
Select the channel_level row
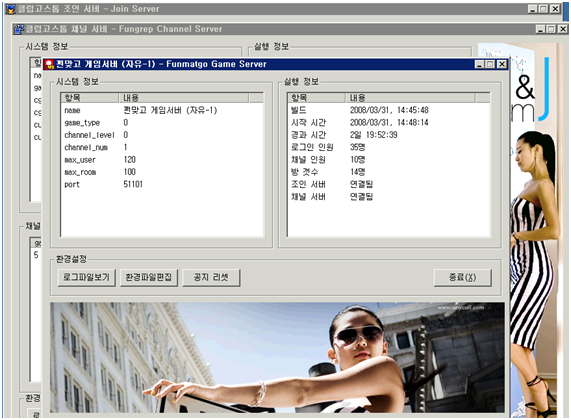click(162, 135)
